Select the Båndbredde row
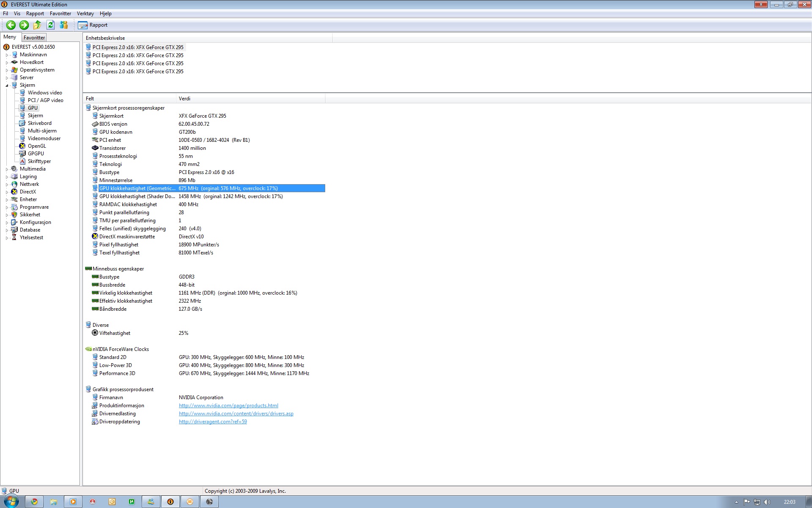812x508 pixels. [208, 309]
